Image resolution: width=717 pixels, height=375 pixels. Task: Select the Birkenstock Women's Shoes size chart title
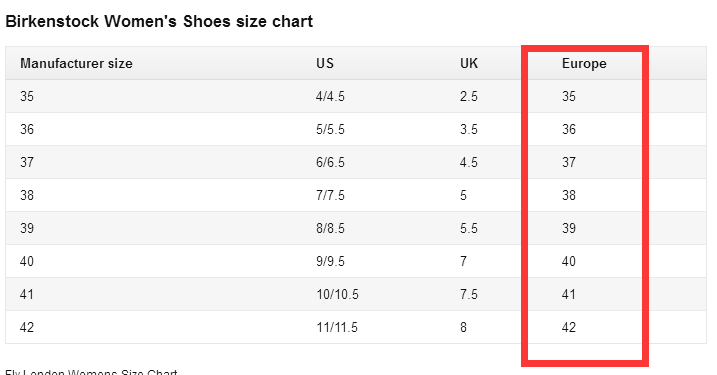159,21
